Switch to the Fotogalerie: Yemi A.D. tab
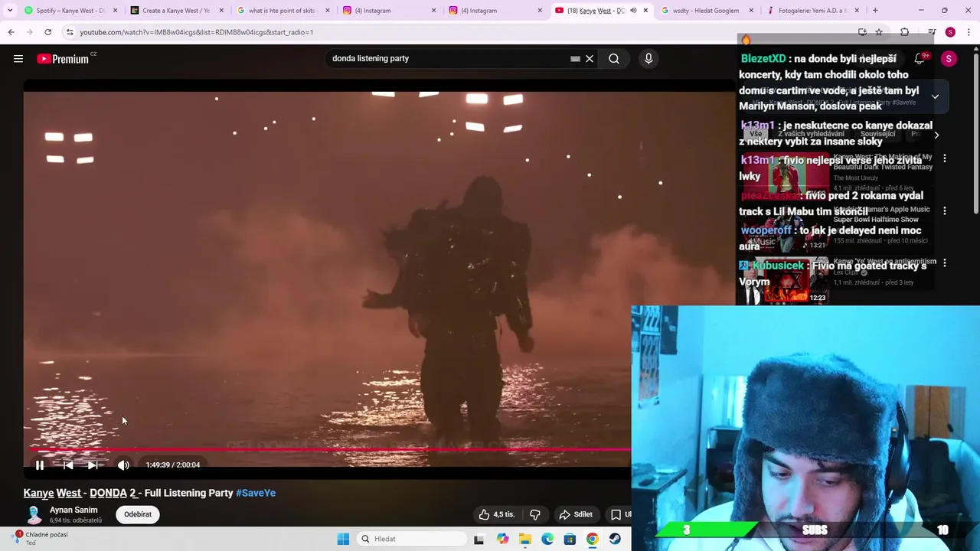This screenshot has width=980, height=551. (811, 11)
